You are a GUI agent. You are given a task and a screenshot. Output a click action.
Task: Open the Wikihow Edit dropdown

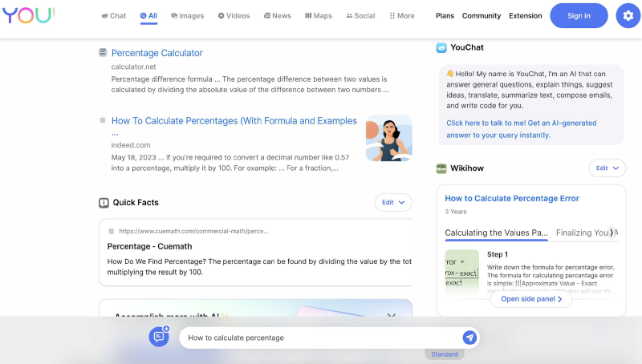(x=607, y=168)
